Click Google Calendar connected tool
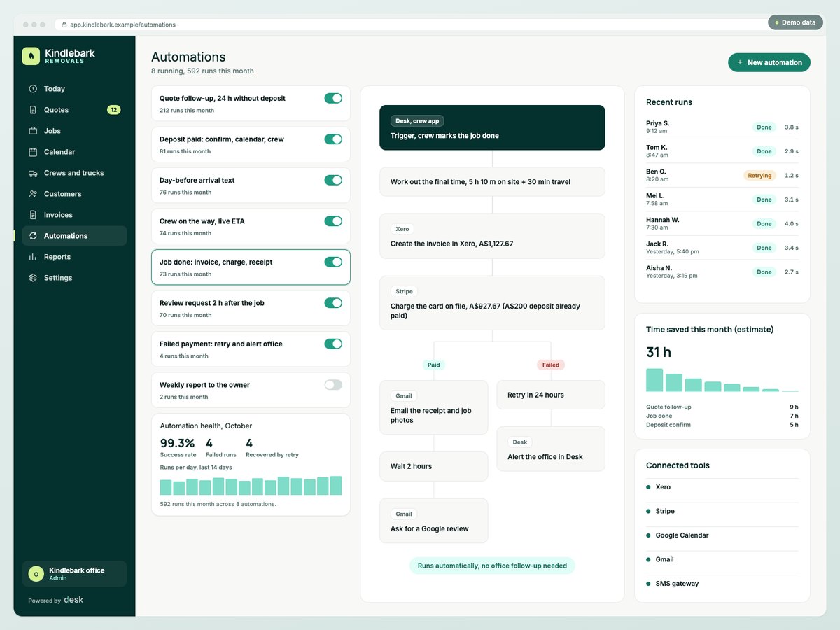This screenshot has height=630, width=840. pos(722,535)
